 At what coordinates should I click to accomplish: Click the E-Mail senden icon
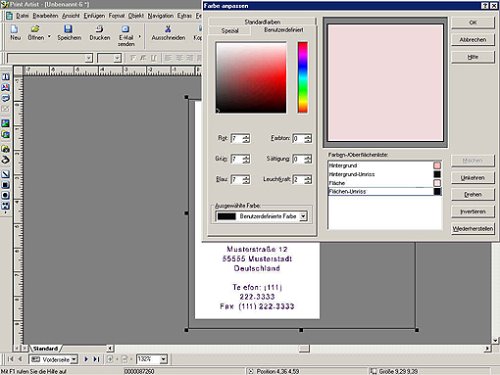[x=125, y=29]
